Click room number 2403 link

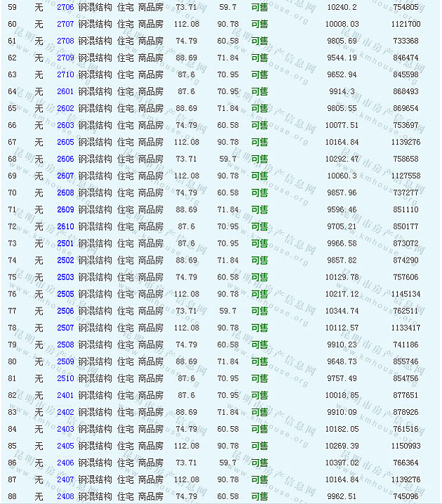pos(65,429)
